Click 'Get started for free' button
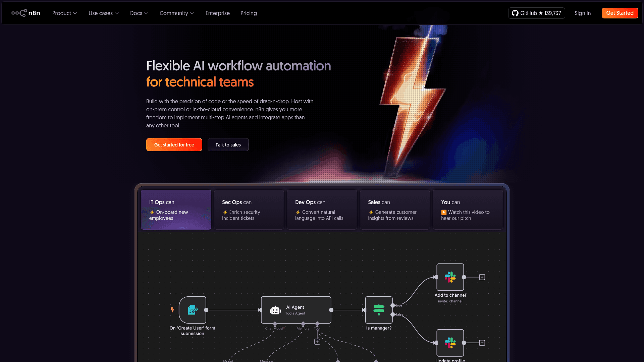Viewport: 644px width, 362px height. tap(174, 145)
